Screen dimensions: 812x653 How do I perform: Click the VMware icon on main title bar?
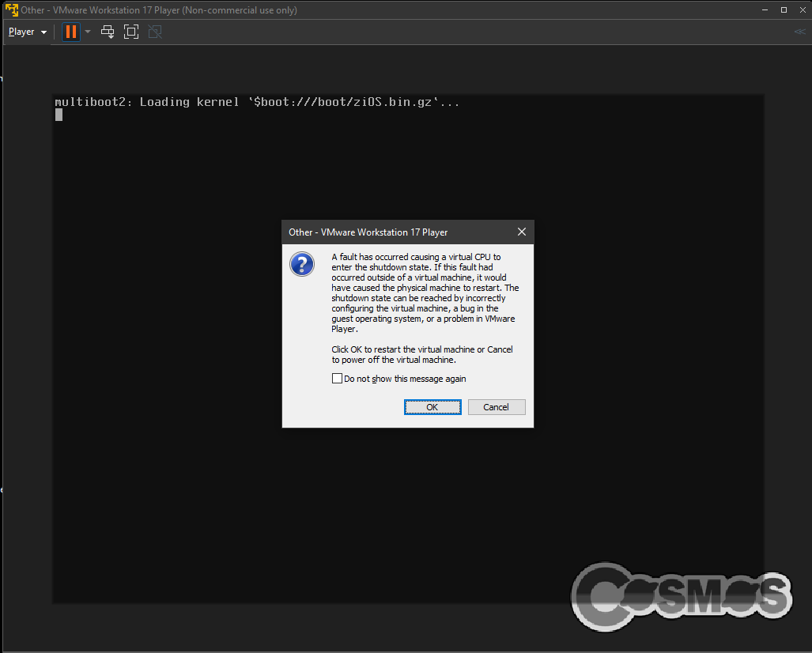(x=11, y=9)
